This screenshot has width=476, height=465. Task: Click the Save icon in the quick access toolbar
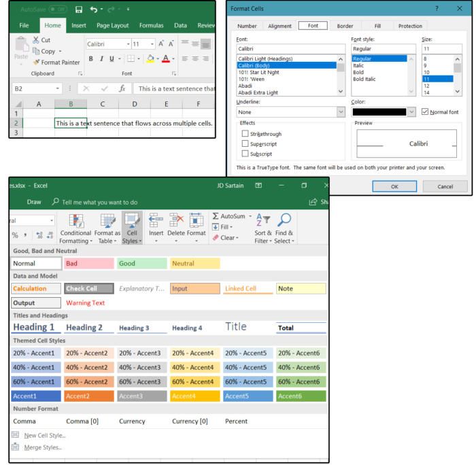[x=79, y=10]
